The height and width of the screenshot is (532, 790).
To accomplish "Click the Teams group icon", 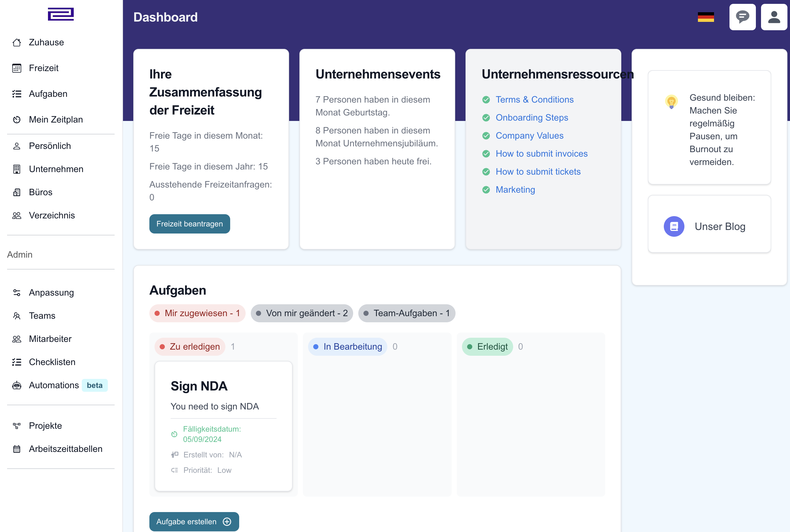I will (x=17, y=316).
